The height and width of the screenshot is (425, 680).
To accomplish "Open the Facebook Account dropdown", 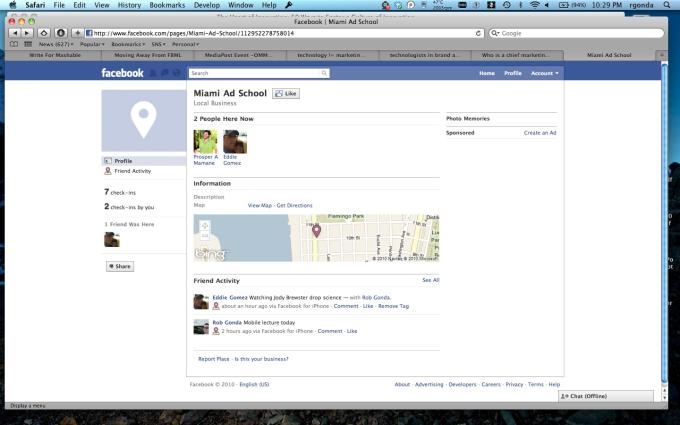I will (x=545, y=73).
